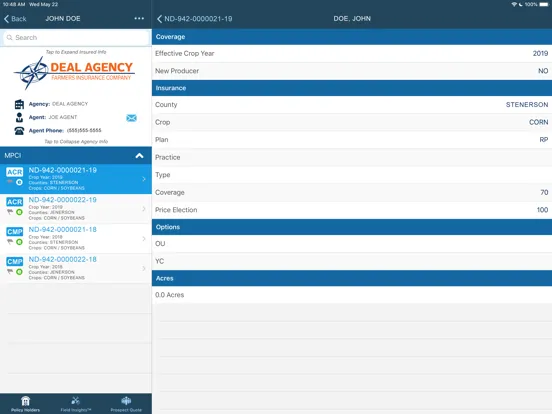The image size is (552, 414).
Task: Email the agent via envelope icon
Action: point(131,118)
